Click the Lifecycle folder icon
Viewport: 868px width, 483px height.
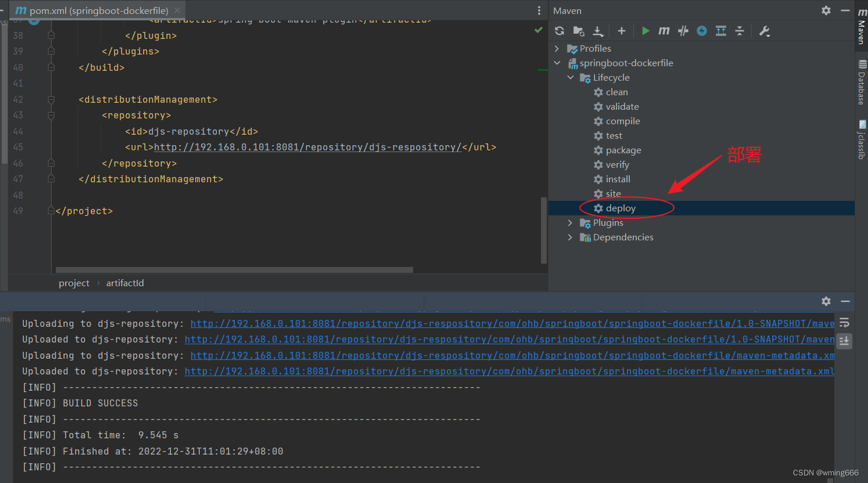[585, 78]
